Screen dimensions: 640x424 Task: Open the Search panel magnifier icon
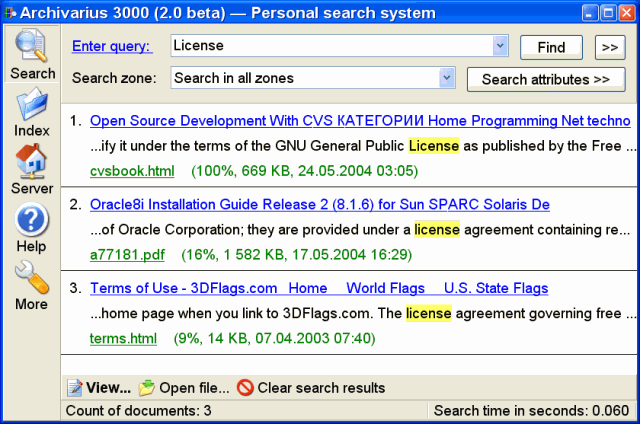pos(32,47)
